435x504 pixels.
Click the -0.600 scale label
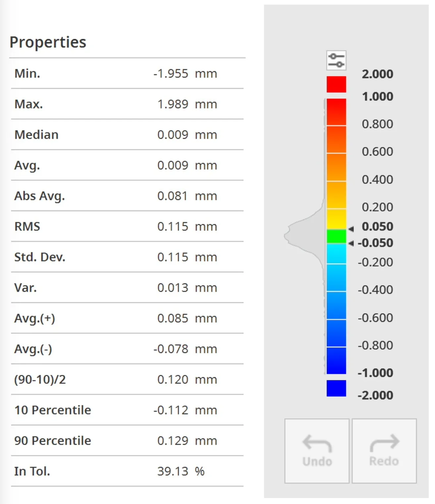(x=375, y=318)
